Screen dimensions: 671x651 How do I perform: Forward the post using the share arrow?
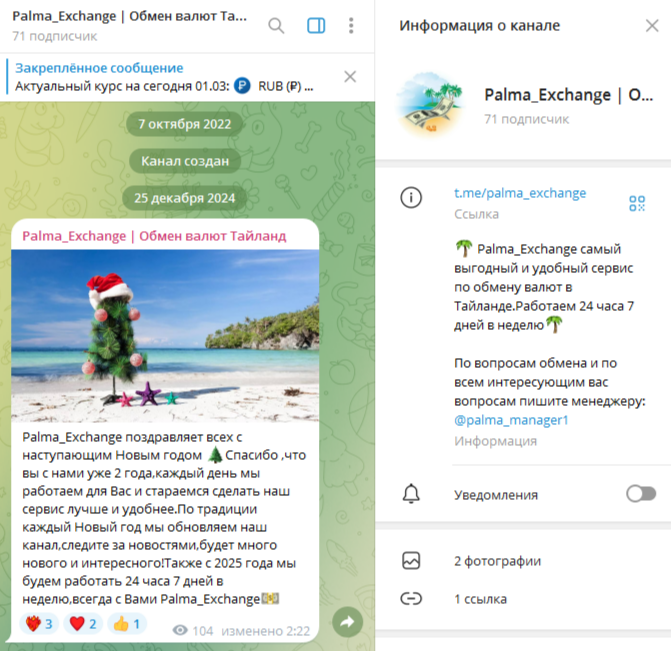pyautogui.click(x=347, y=622)
